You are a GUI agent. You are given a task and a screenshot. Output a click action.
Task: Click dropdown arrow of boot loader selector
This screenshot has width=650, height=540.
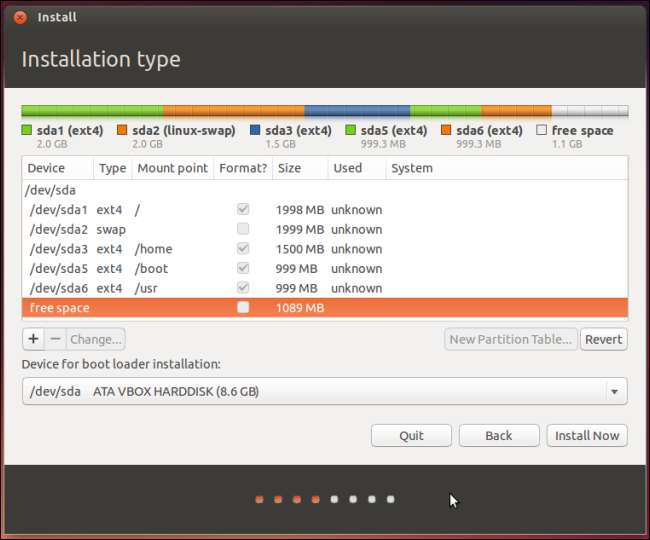tap(614, 391)
